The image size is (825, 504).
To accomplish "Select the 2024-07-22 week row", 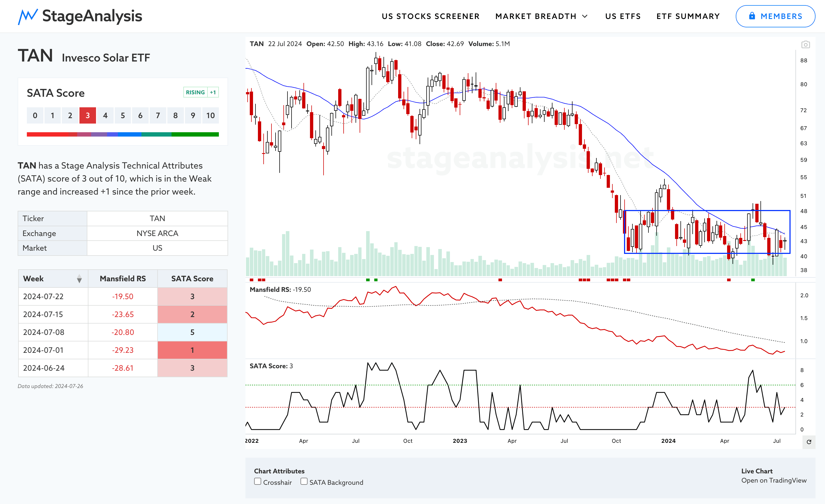I will [x=123, y=296].
